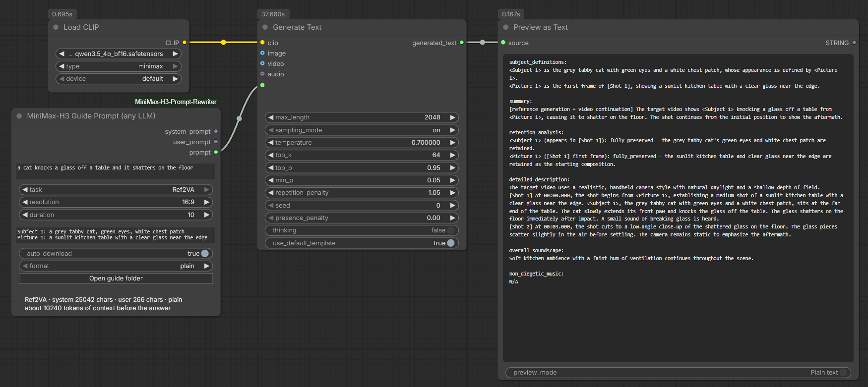Click the Preview as Text node title
Image resolution: width=868 pixels, height=387 pixels.
pyautogui.click(x=541, y=27)
